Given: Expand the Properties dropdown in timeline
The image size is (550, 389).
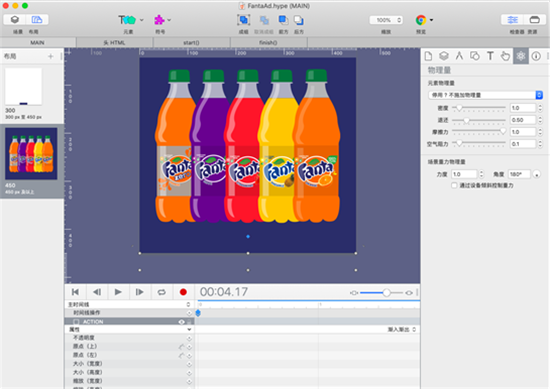Looking at the screenshot, I should click(129, 329).
